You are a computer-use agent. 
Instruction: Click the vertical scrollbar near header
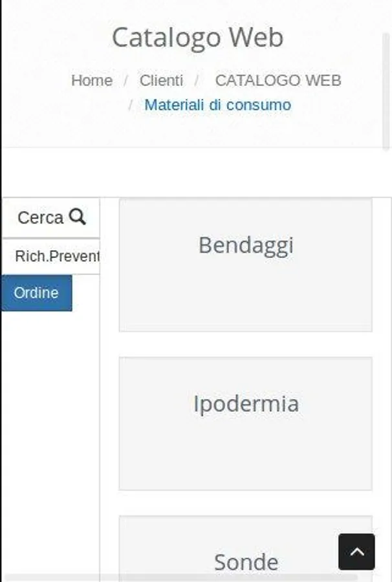coord(387,91)
